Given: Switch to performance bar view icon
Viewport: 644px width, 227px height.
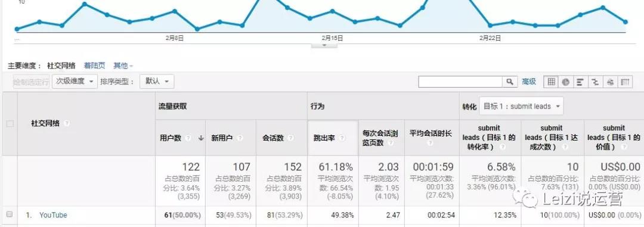Looking at the screenshot, I should 580,82.
